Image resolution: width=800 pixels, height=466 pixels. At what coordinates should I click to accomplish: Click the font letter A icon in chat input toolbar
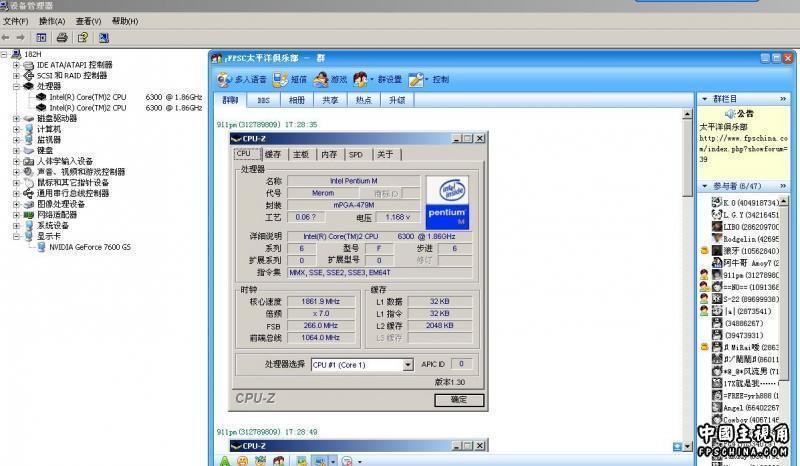(x=224, y=461)
